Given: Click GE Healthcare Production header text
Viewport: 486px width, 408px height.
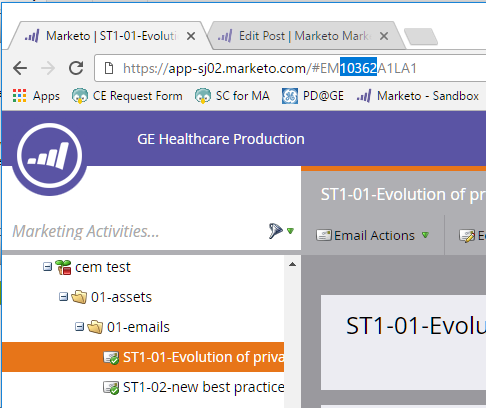Looking at the screenshot, I should click(221, 139).
